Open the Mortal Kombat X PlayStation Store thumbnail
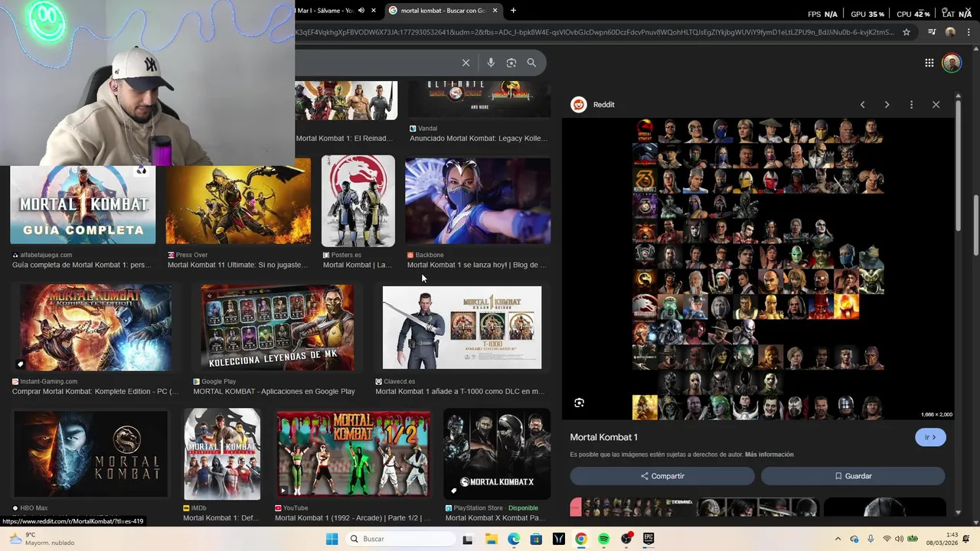This screenshot has width=980, height=551. [x=497, y=454]
